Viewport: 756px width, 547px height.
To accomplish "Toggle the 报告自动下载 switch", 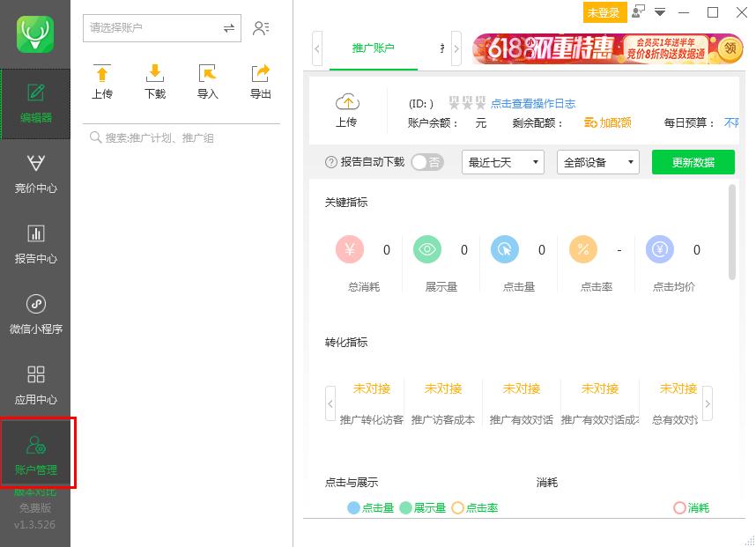I will 427,162.
